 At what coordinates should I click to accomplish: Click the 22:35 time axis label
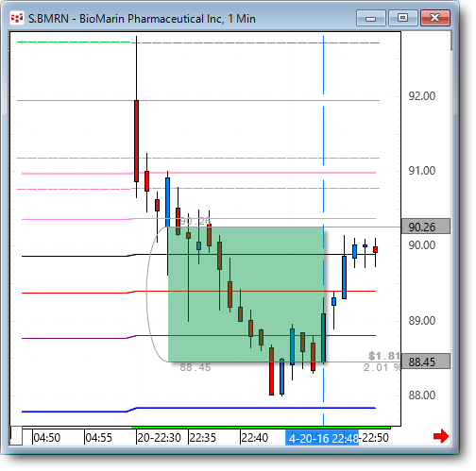[x=203, y=438]
